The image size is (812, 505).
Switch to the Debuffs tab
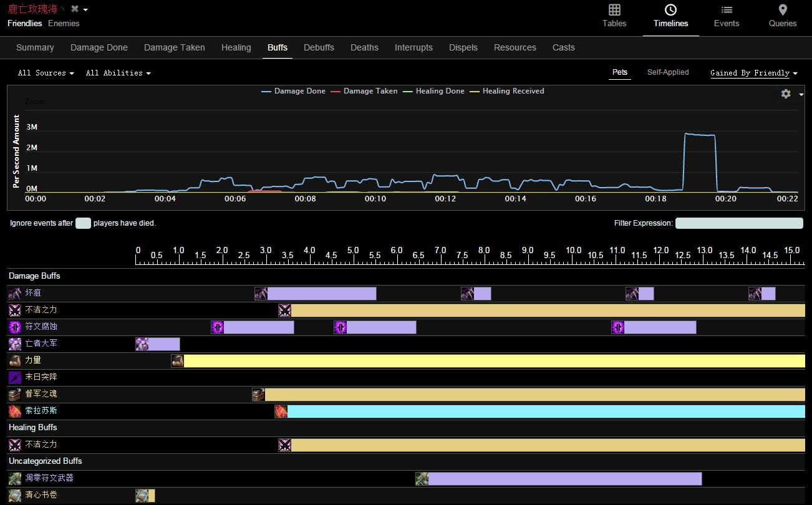319,47
